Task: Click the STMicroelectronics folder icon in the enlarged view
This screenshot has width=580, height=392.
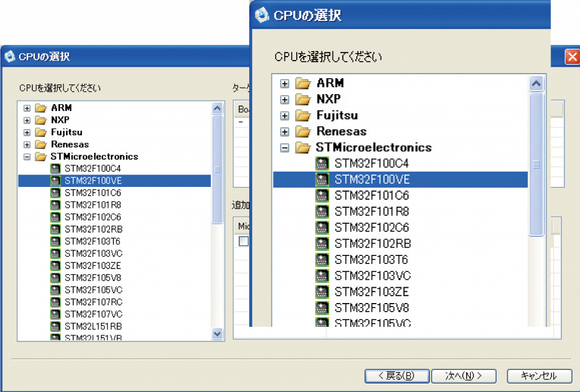Action: tap(303, 148)
